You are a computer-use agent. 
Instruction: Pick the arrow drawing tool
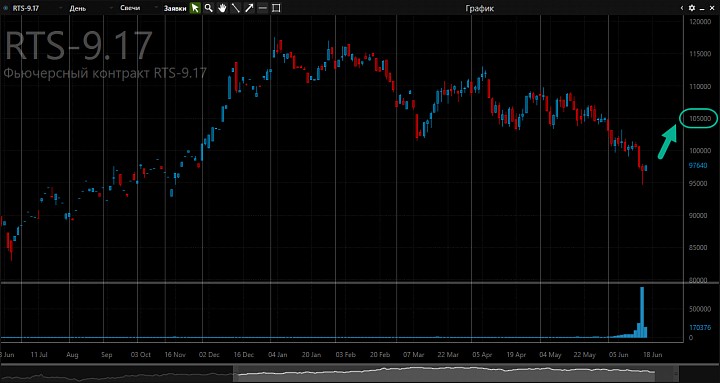click(x=249, y=8)
